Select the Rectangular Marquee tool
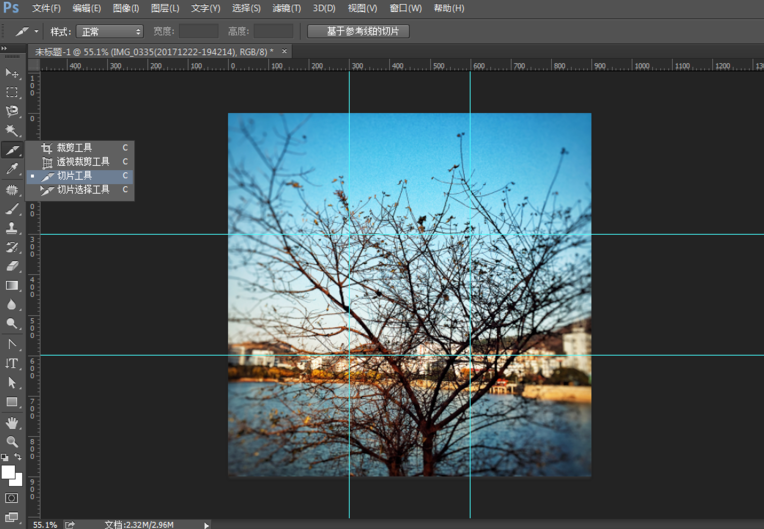Image resolution: width=764 pixels, height=529 pixels. point(12,92)
